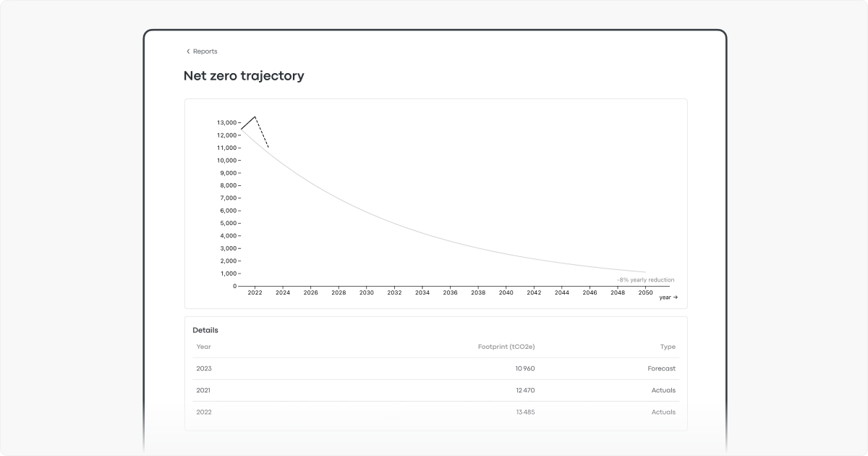Screen dimensions: 868x456
Task: Click the -8% yearly reduction label
Action: point(644,279)
